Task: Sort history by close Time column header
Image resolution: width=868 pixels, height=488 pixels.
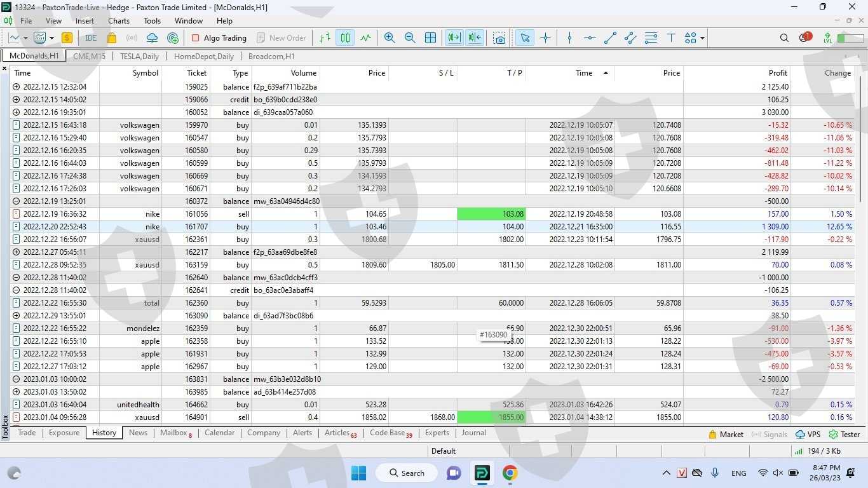Action: (583, 73)
